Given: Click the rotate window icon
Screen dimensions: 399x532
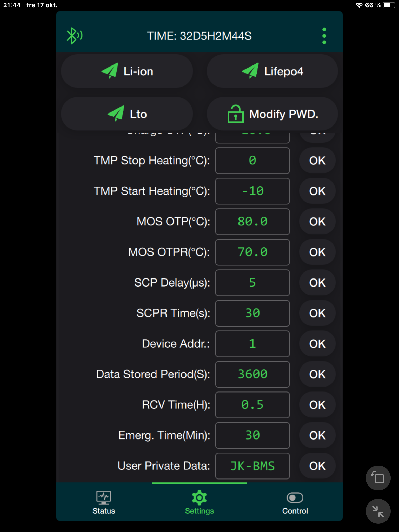Looking at the screenshot, I should 378,478.
